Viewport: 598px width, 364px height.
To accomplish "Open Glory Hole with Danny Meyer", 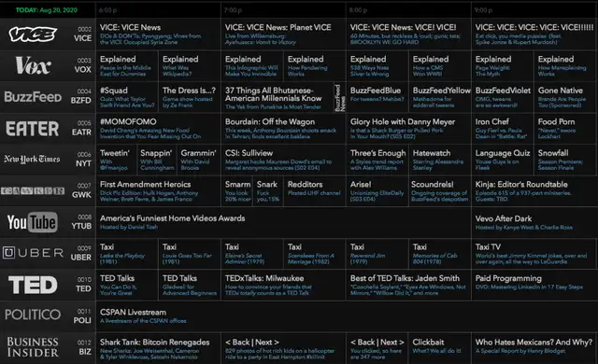I will click(408, 128).
